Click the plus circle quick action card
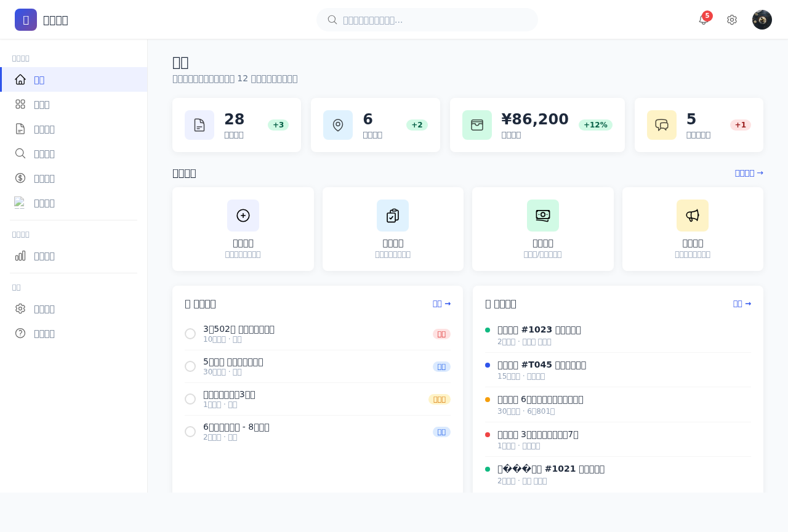The width and height of the screenshot is (788, 532). pyautogui.click(x=243, y=229)
